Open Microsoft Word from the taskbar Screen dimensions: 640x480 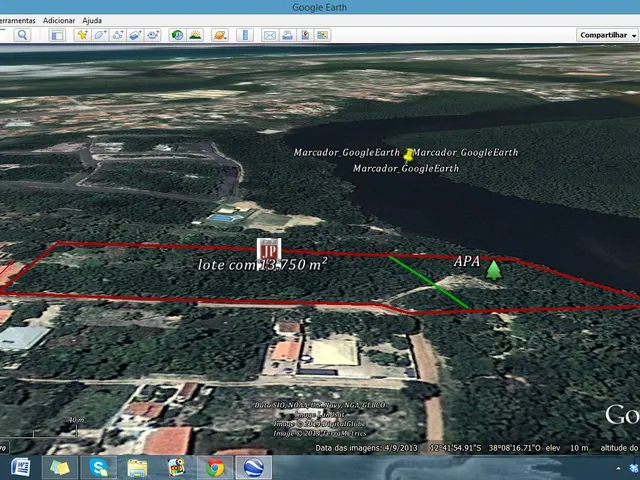20,468
